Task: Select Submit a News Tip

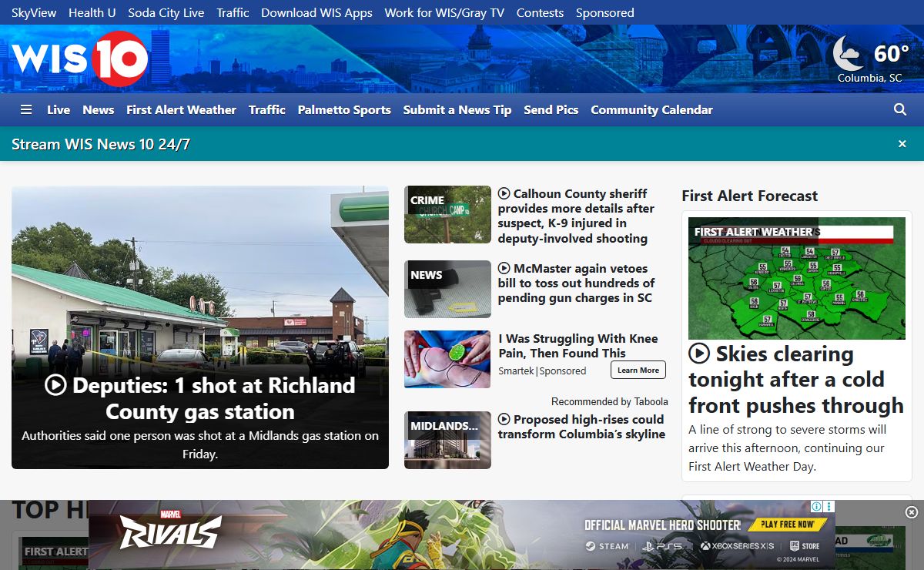Action: tap(457, 109)
